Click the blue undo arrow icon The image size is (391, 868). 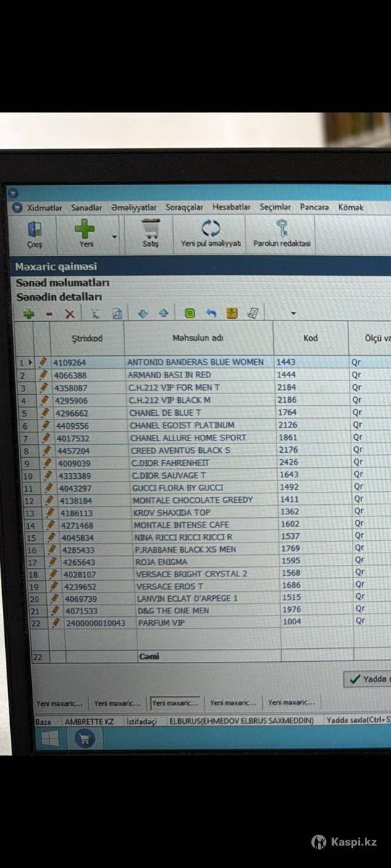pos(211,313)
